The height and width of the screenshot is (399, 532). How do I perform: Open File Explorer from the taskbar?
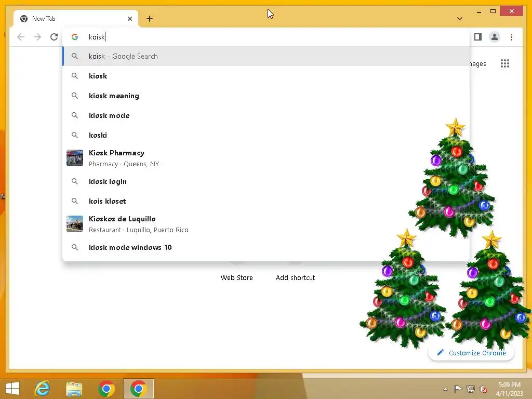(x=74, y=389)
